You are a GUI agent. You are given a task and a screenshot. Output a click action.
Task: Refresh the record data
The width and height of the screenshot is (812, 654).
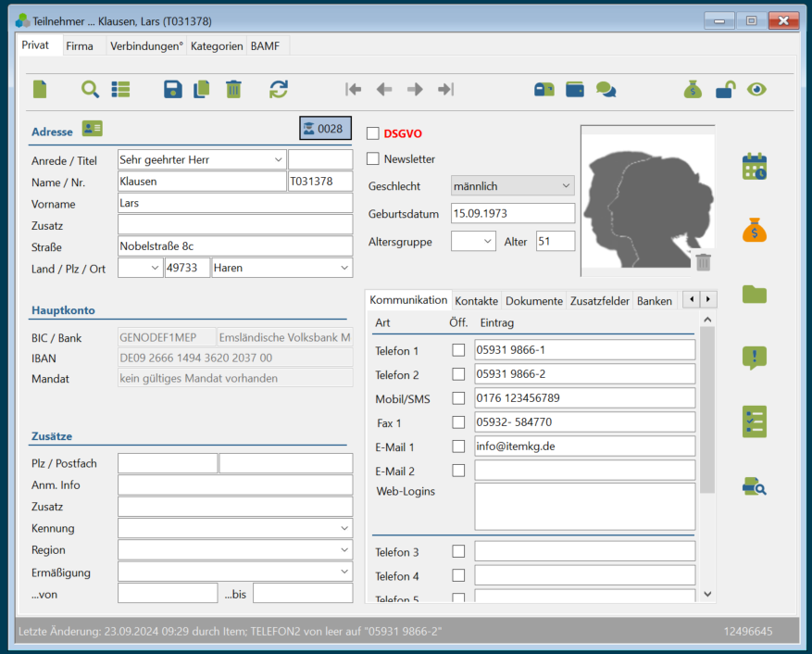pyautogui.click(x=279, y=90)
